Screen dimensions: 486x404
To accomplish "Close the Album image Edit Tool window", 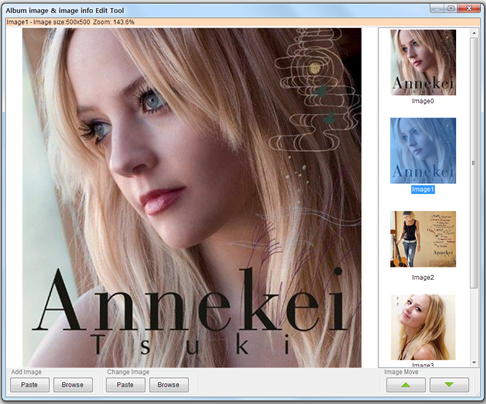I will pyautogui.click(x=469, y=8).
